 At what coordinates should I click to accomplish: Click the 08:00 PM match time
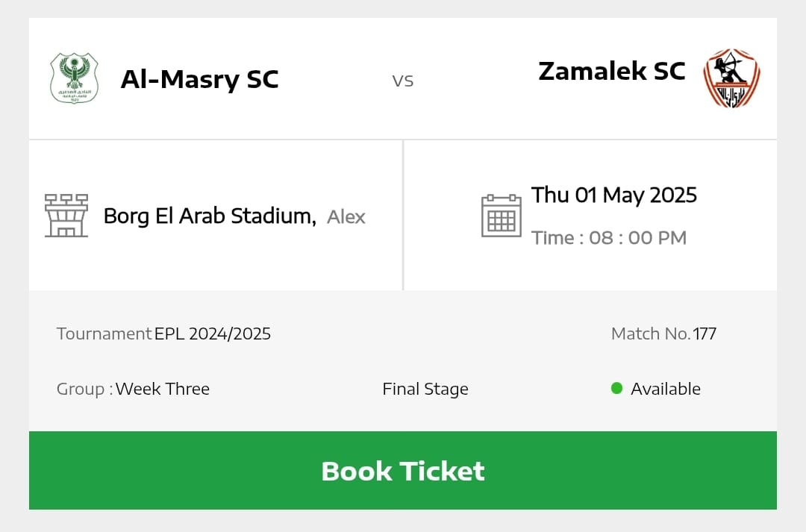coord(637,238)
